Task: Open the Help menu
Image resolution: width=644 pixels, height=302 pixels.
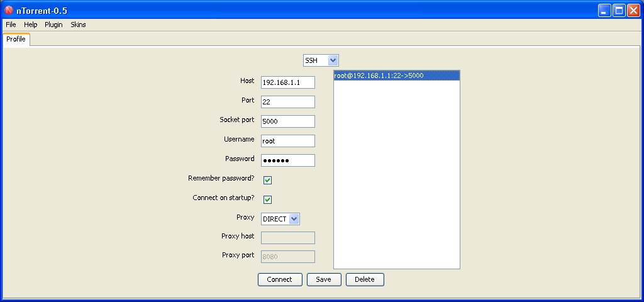Action: [x=31, y=25]
